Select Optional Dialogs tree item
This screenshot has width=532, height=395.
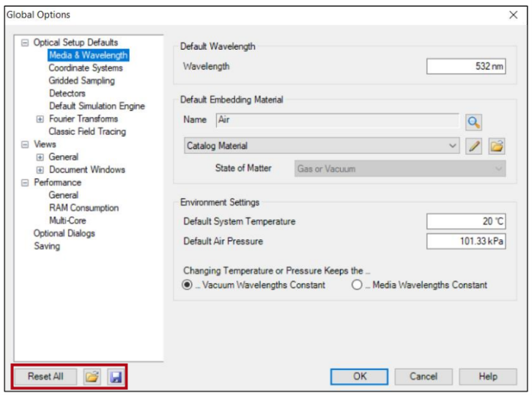[x=64, y=234]
